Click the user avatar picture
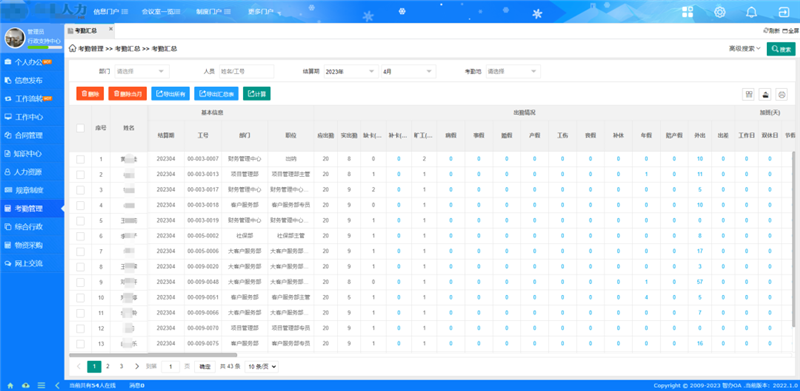The width and height of the screenshot is (800, 391). pyautogui.click(x=15, y=38)
